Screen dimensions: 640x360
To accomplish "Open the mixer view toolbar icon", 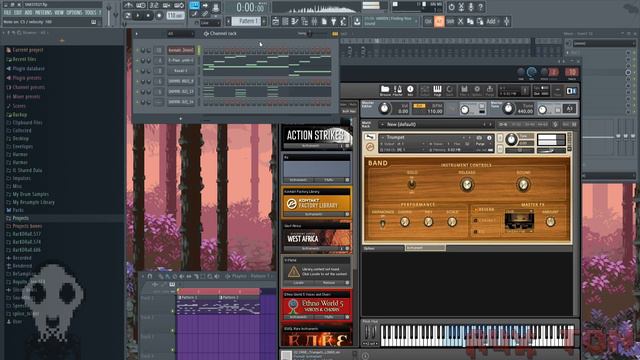I will click(314, 21).
